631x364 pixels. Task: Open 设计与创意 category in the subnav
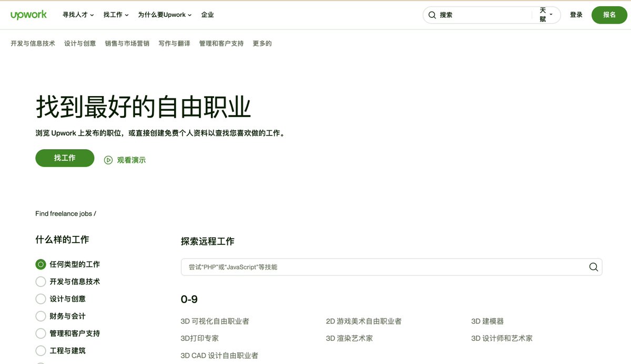point(80,44)
